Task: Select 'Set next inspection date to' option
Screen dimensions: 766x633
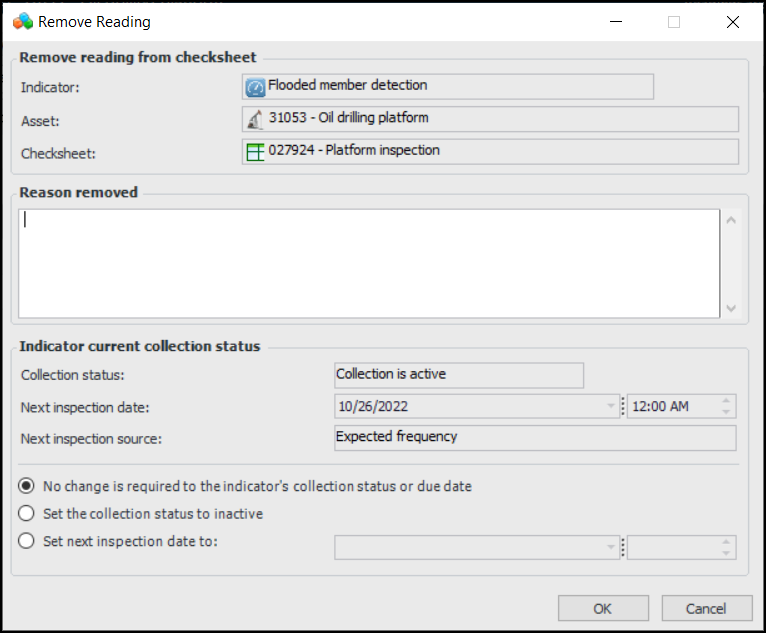Action: 26,541
